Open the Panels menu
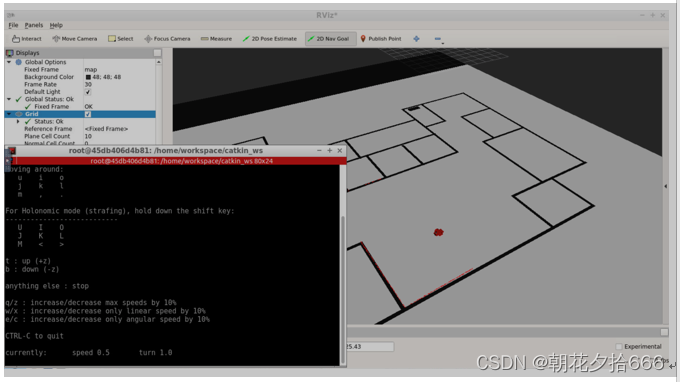Screen dimensions: 680x382 (x=34, y=25)
